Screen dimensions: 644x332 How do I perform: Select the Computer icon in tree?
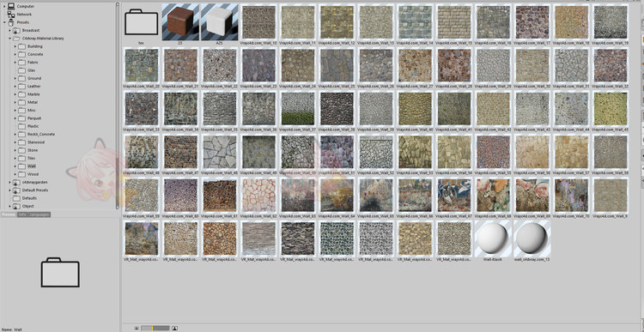(x=11, y=6)
